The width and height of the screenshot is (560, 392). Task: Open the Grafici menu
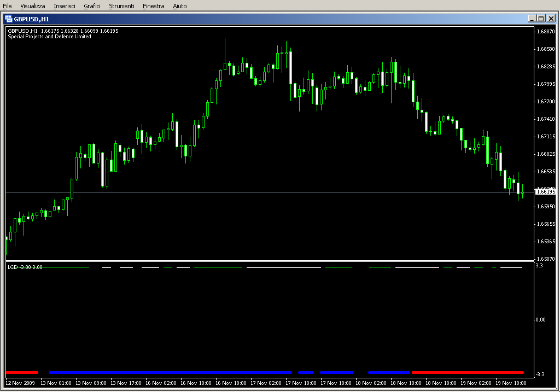tap(92, 6)
